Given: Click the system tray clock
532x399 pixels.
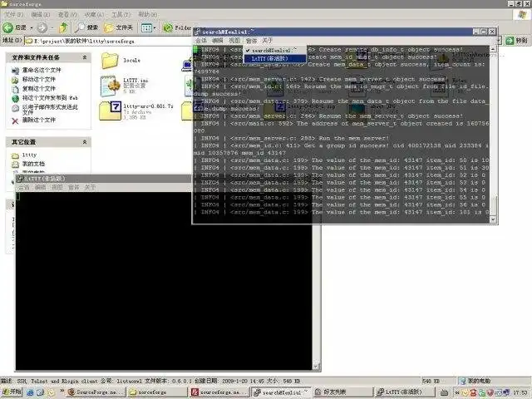Looking at the screenshot, I should click(521, 392).
